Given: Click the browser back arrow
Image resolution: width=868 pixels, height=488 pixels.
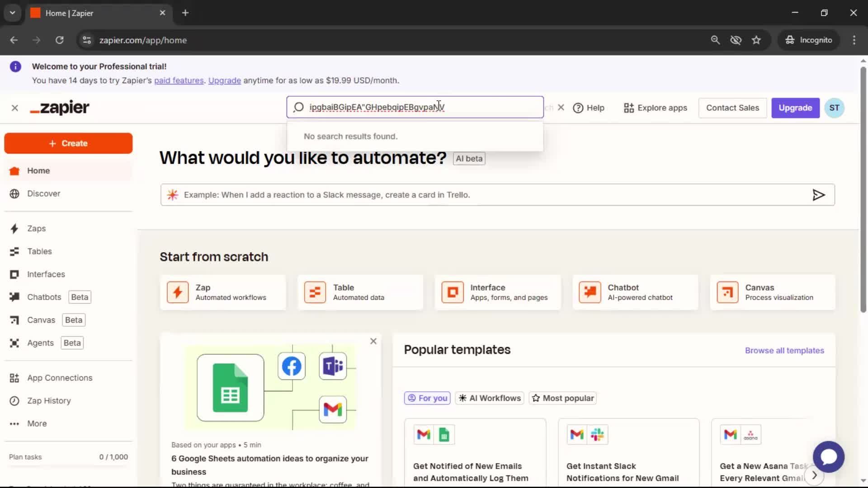Looking at the screenshot, I should pyautogui.click(x=14, y=40).
